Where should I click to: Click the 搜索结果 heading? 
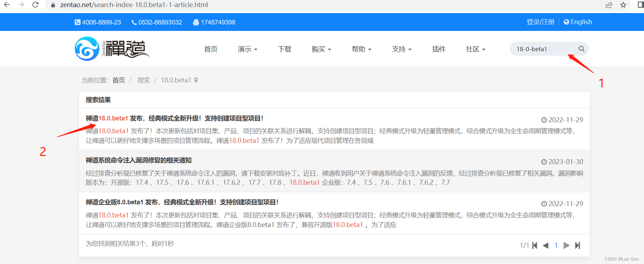point(98,100)
